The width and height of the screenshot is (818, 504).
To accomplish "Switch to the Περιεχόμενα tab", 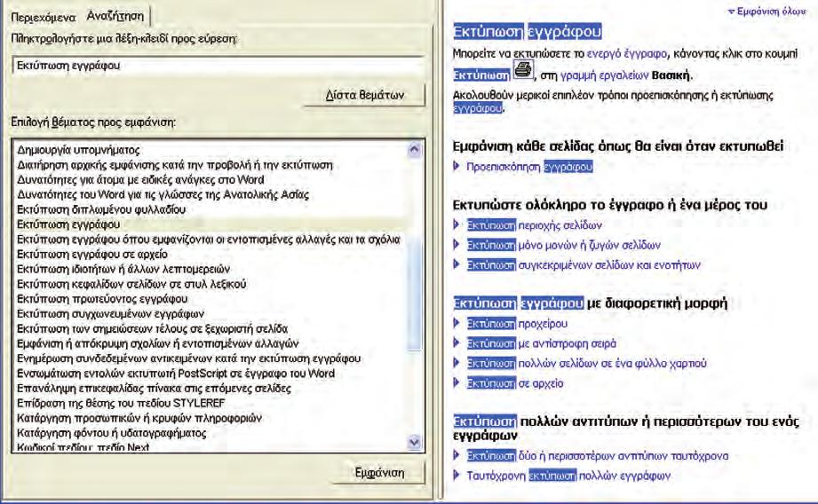I will [x=43, y=17].
